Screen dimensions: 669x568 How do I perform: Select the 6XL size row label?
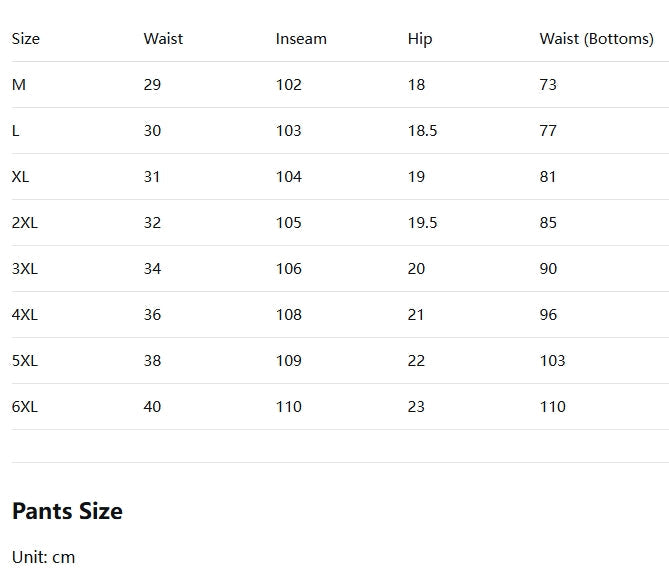click(x=25, y=407)
